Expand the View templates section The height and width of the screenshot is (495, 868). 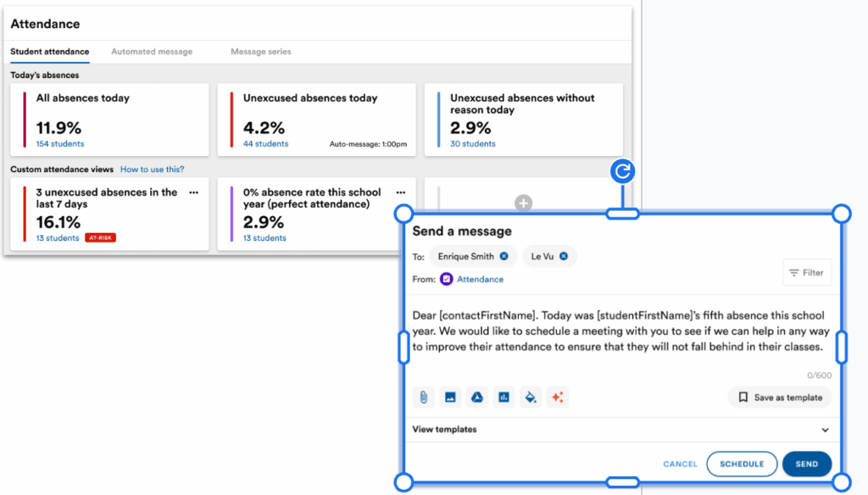(825, 430)
